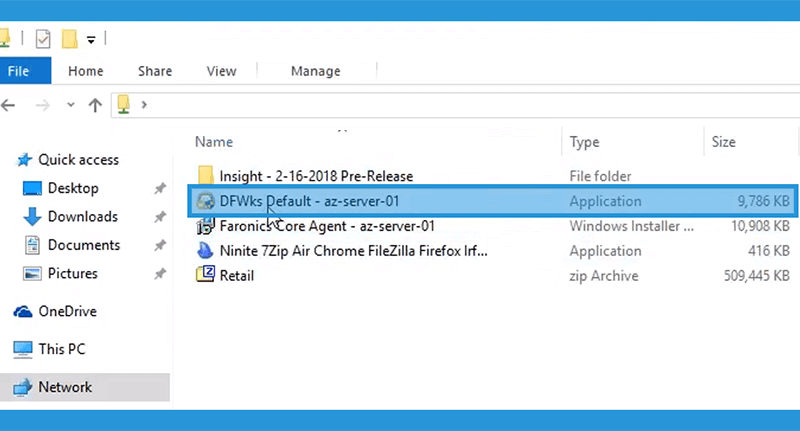Click the OneDrive cloud icon
The image size is (800, 431).
pyautogui.click(x=22, y=311)
